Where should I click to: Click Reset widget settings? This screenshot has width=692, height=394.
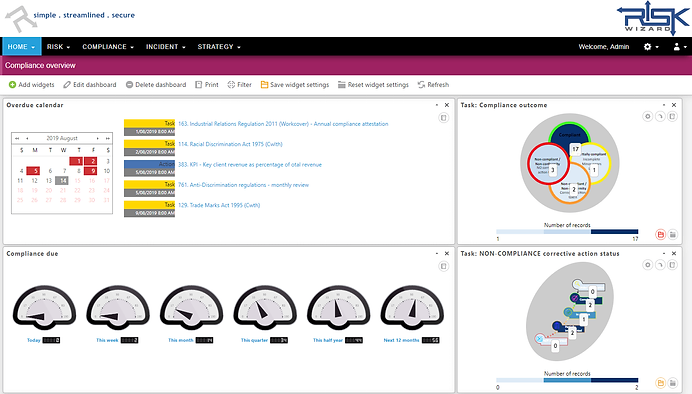tap(373, 85)
